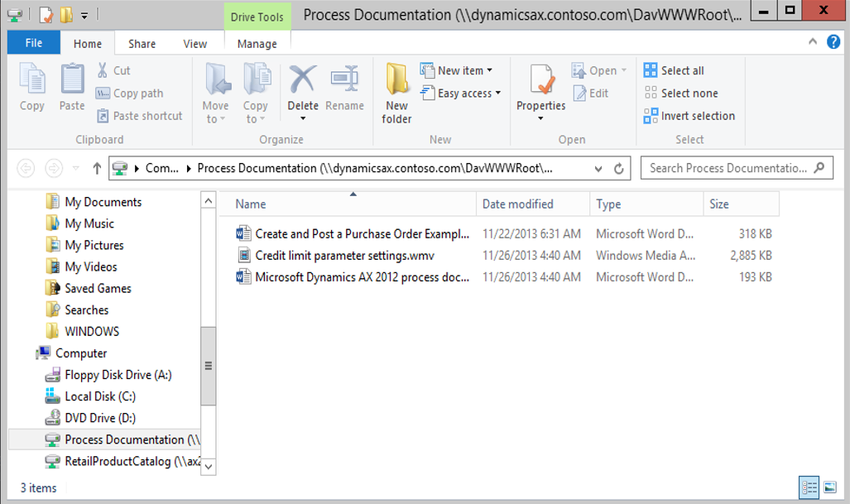Switch to Details view layout toggle
This screenshot has height=504, width=850.
tap(809, 487)
